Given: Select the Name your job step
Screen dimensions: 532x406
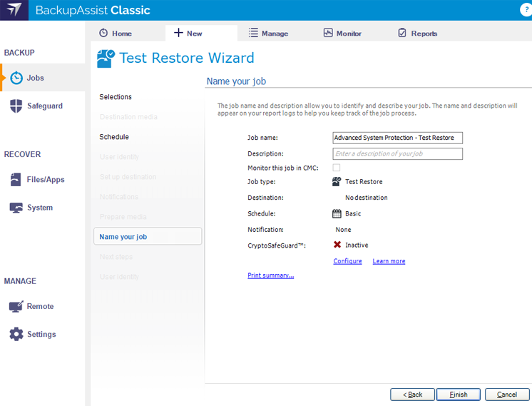Looking at the screenshot, I should point(148,236).
